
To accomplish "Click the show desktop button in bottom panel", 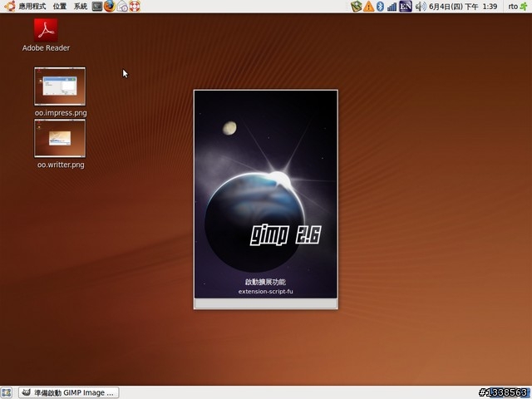I will click(x=6, y=392).
